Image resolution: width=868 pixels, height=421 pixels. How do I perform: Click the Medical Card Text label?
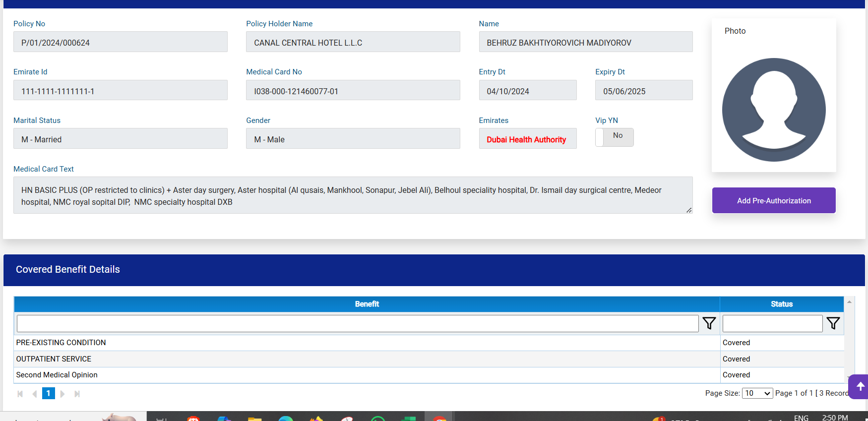44,169
